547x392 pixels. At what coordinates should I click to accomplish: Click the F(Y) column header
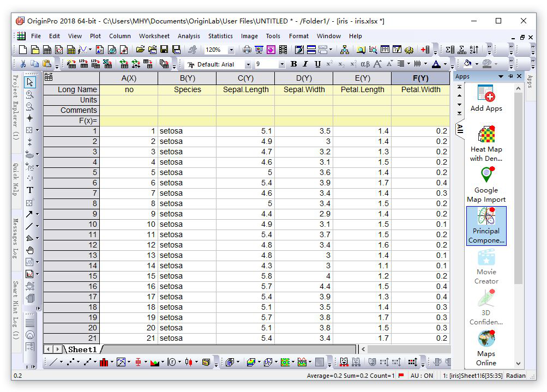[x=420, y=78]
